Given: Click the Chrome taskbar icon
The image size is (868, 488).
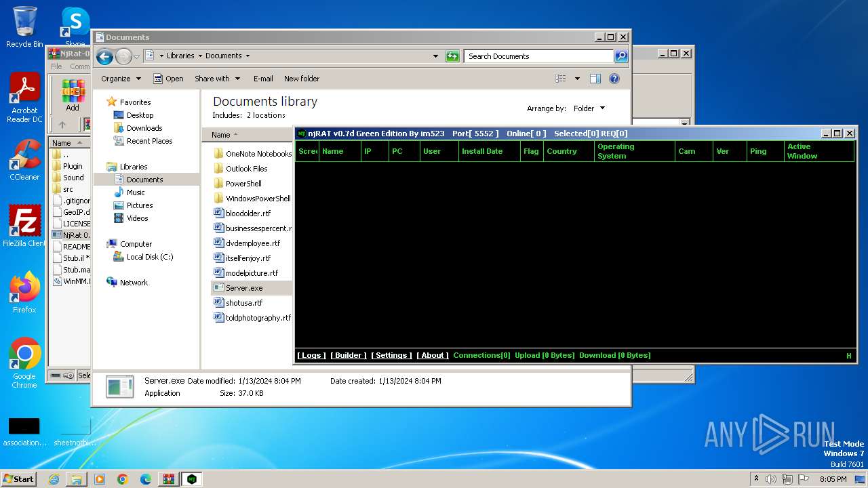Looking at the screenshot, I should click(123, 479).
